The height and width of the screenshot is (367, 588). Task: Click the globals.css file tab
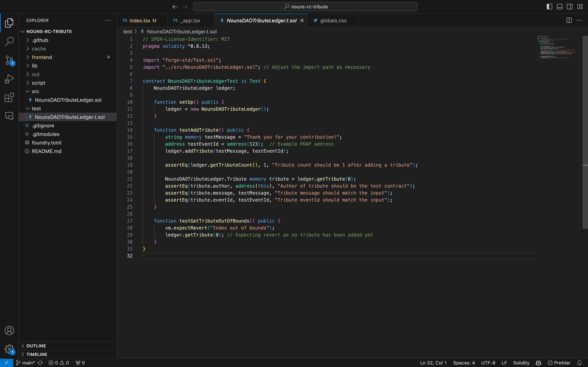click(x=333, y=20)
